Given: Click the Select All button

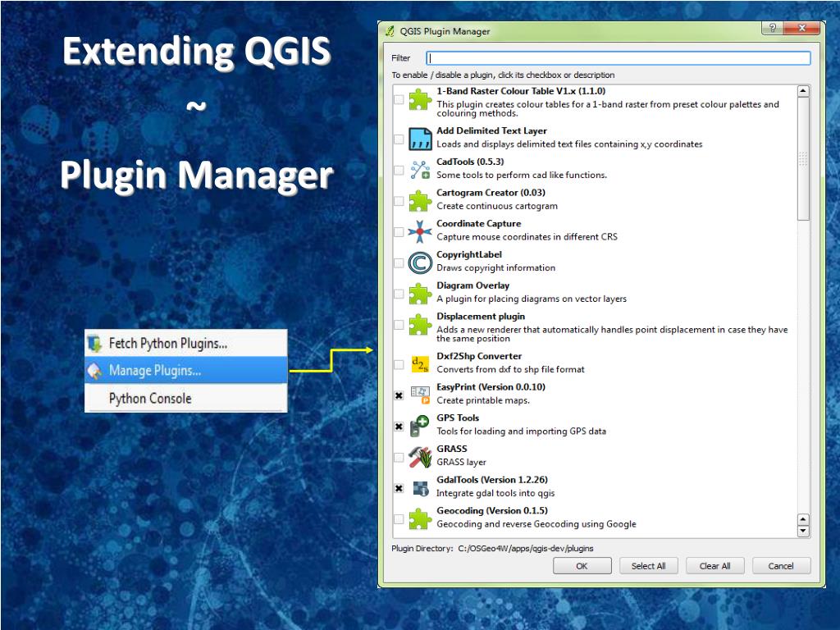Looking at the screenshot, I should pos(648,566).
